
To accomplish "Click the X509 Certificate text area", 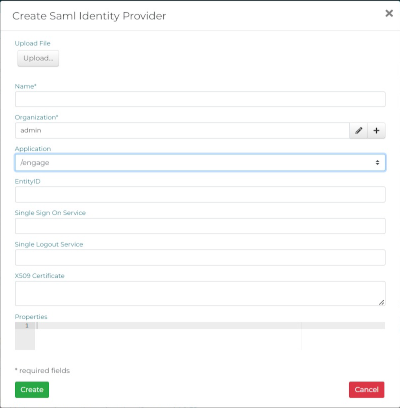I will [200, 293].
